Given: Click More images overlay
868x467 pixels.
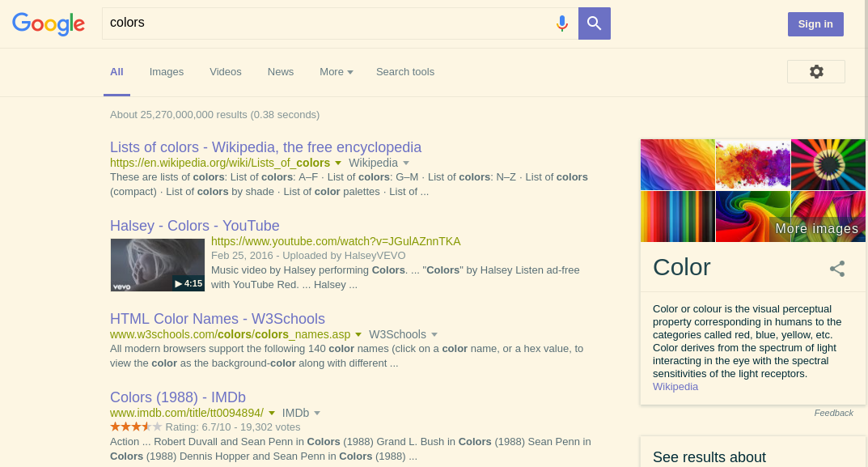Looking at the screenshot, I should click(817, 229).
